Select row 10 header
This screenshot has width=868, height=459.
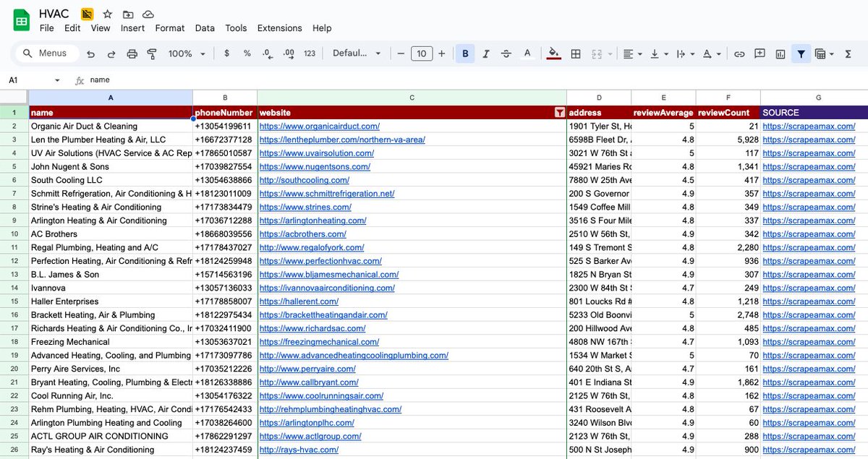14,234
